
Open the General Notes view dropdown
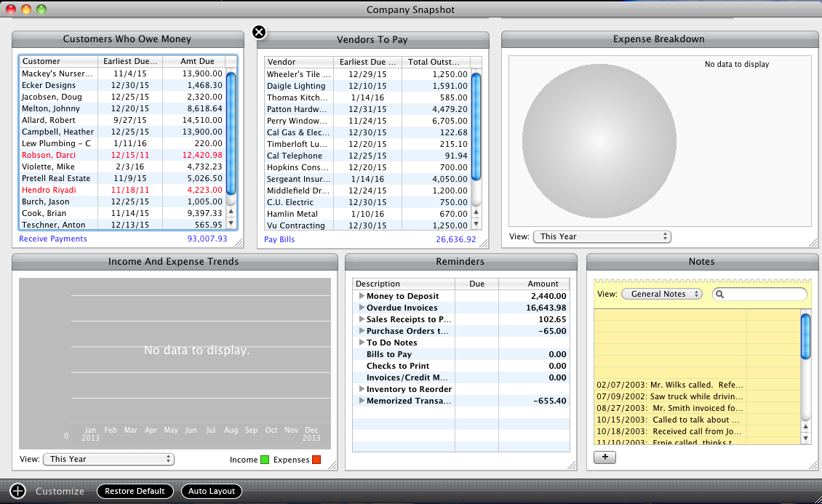(x=661, y=294)
